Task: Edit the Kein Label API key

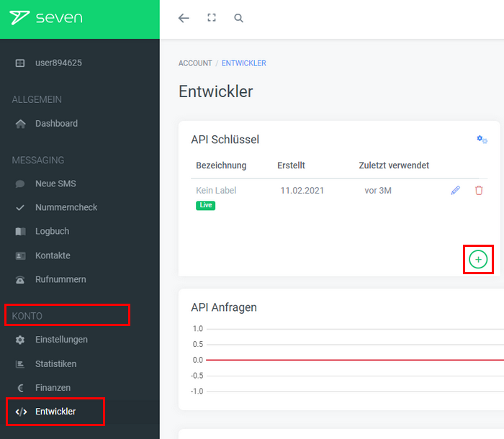Action: tap(455, 191)
